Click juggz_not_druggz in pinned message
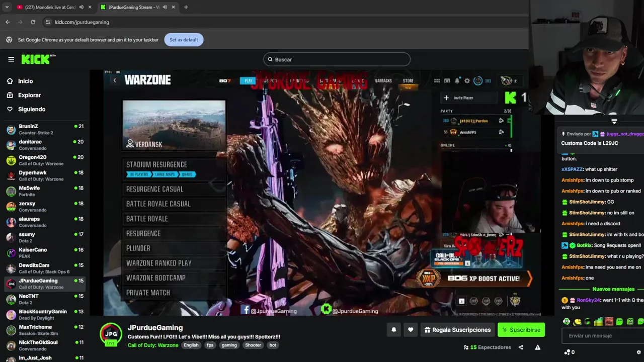644x362 pixels. pos(625,134)
